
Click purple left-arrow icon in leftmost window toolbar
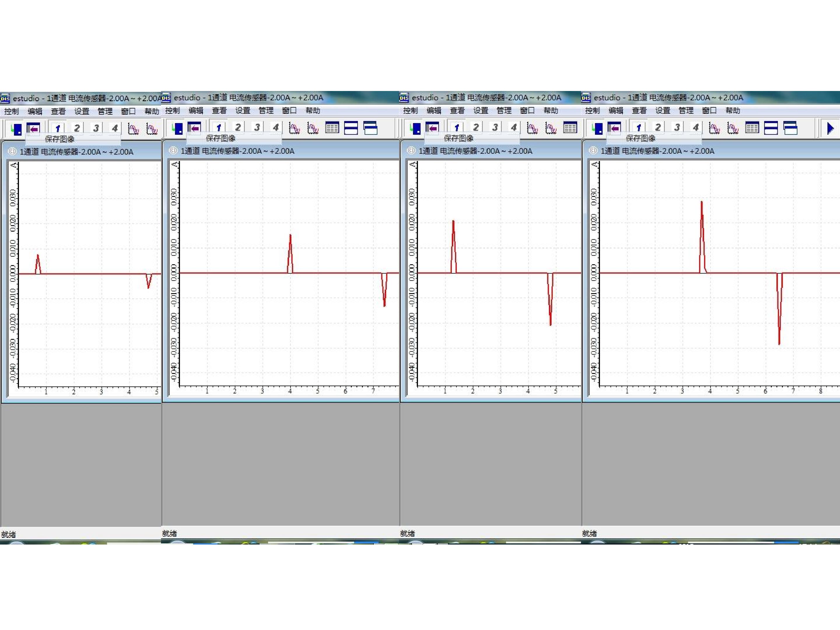pyautogui.click(x=34, y=129)
